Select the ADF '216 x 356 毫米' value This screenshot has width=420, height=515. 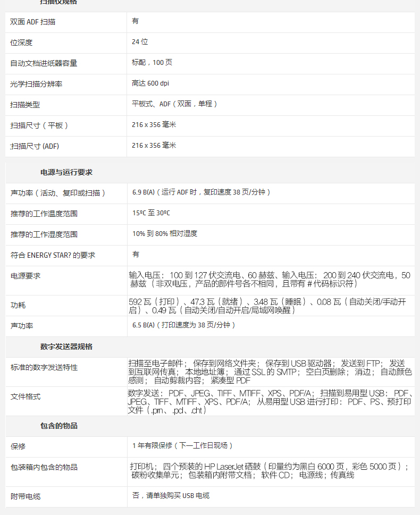154,145
